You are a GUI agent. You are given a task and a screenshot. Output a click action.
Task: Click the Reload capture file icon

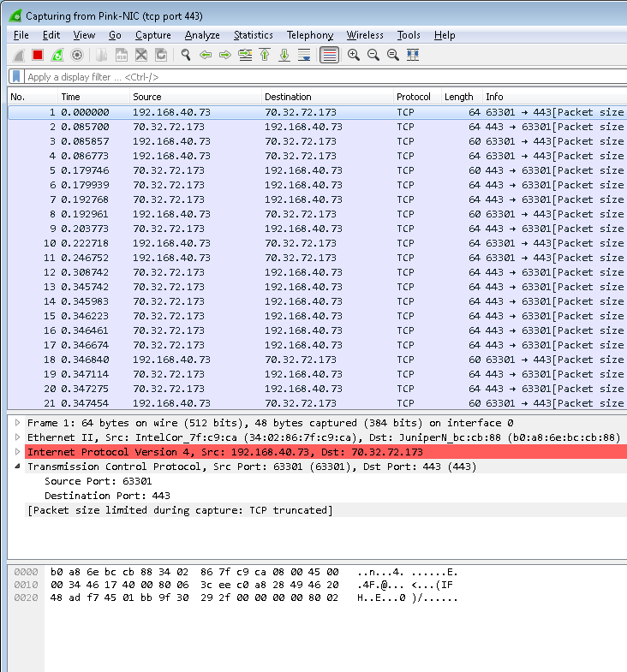pyautogui.click(x=161, y=55)
